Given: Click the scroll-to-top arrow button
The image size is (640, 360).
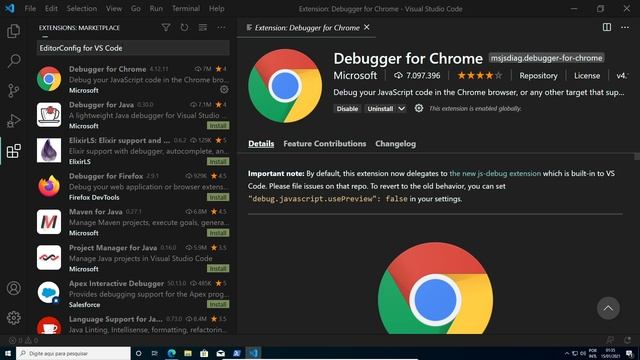Looking at the screenshot, I should 608,308.
